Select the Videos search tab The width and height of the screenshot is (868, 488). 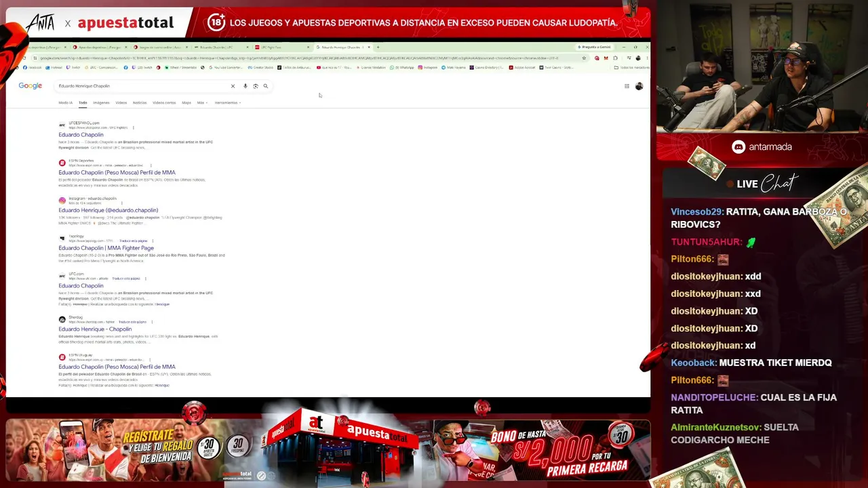click(x=121, y=102)
